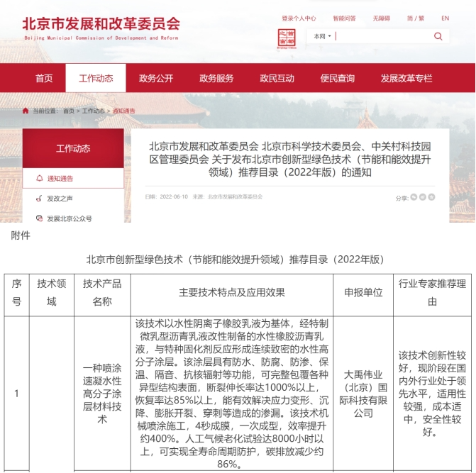Viewport: 476px width, 473px height.
Task: Click the 无障碍 accessibility link
Action: 381,18
